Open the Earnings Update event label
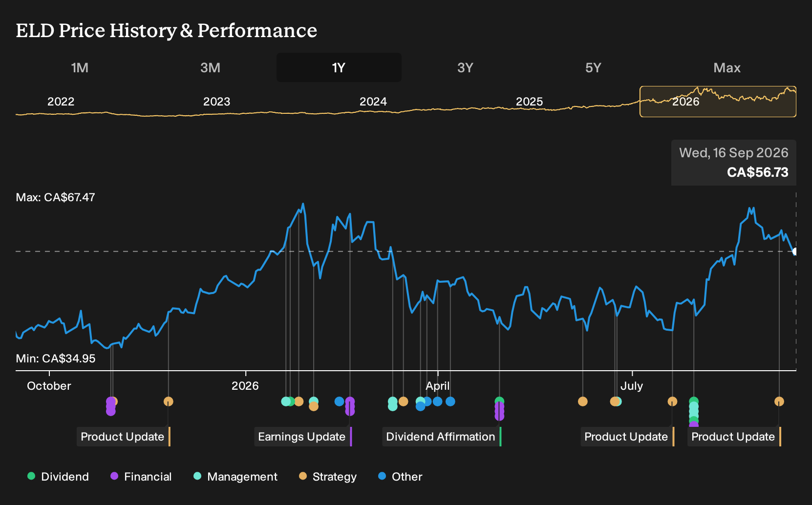Image resolution: width=812 pixels, height=505 pixels. click(303, 437)
